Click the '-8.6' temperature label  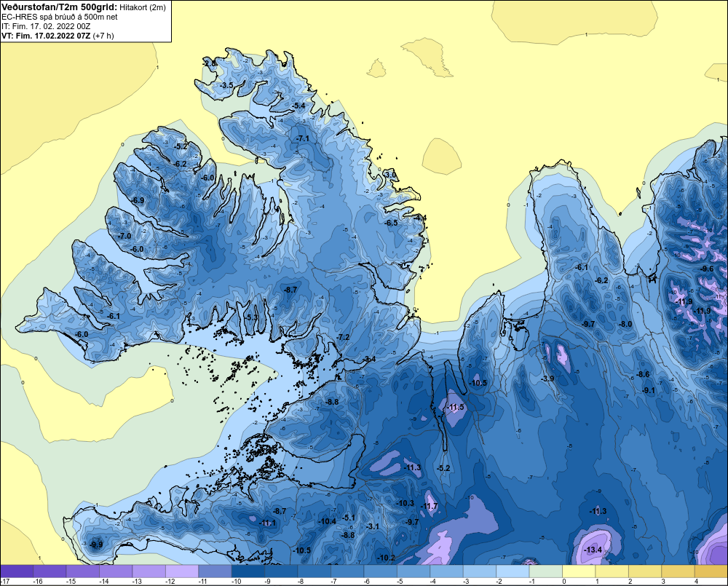click(x=643, y=374)
